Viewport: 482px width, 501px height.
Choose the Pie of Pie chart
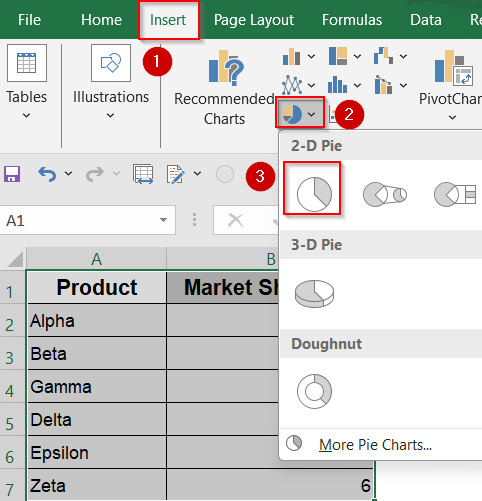385,194
